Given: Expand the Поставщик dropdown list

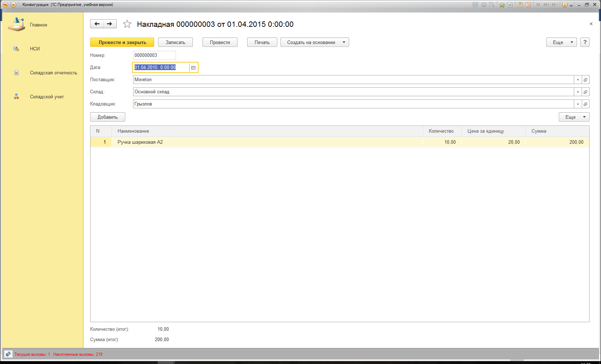Looking at the screenshot, I should point(578,80).
